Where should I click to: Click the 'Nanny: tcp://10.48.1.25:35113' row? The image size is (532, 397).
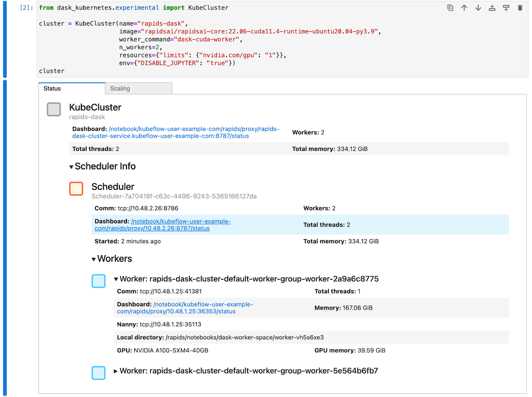(159, 324)
